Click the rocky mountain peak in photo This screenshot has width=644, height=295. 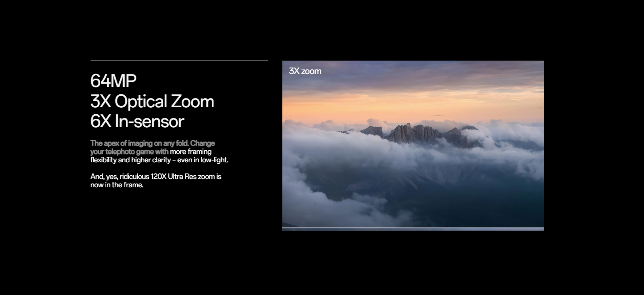(414, 133)
